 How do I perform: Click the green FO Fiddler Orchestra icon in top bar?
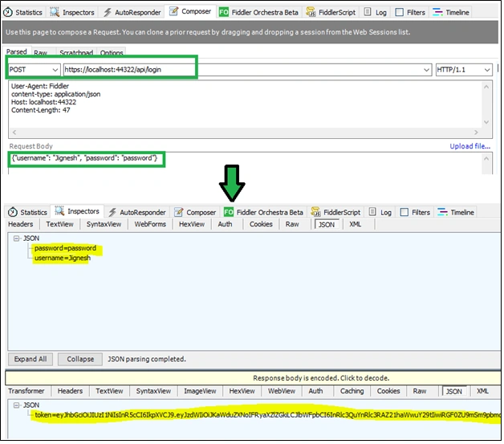click(x=224, y=12)
